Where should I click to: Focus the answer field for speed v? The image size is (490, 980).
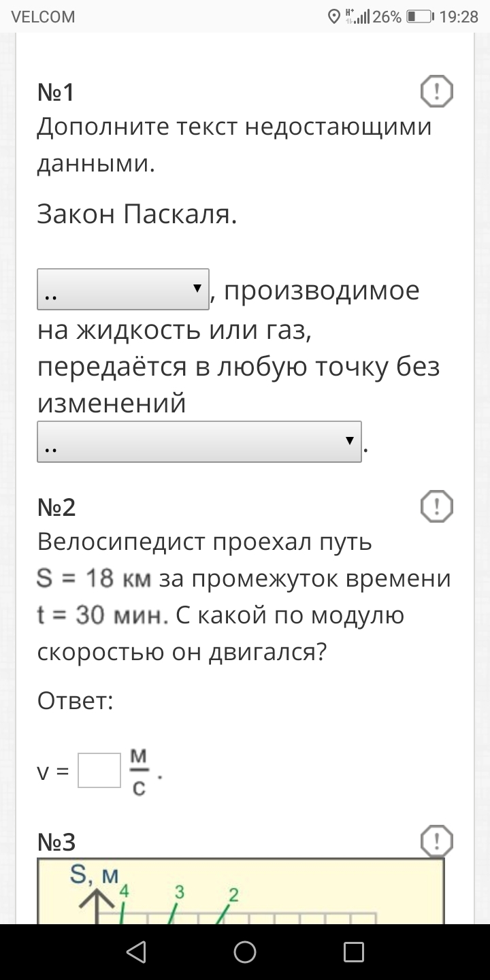99,770
